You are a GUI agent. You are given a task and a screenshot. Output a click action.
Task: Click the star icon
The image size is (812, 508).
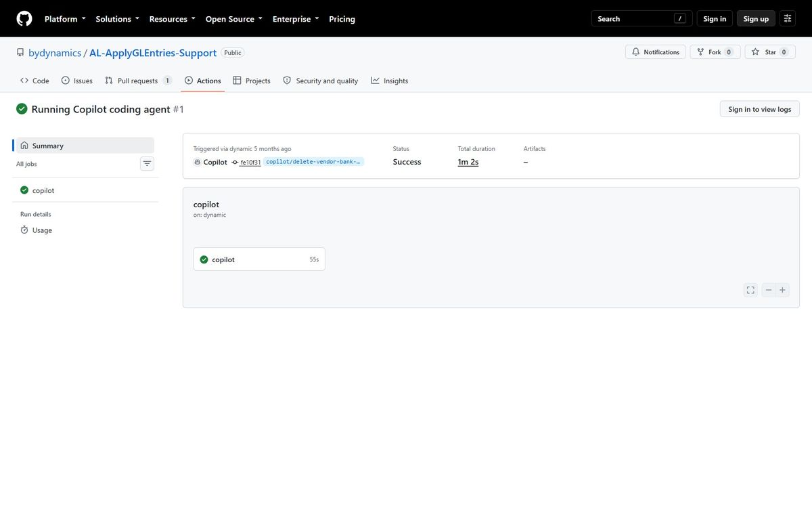pos(755,52)
